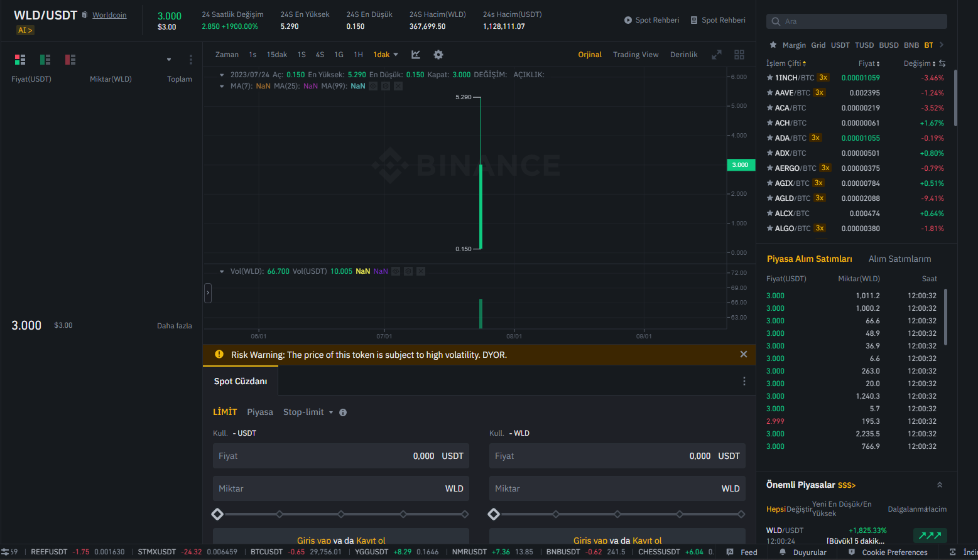Favorite the AAVE/BTC pair star
Screen dimensions: 978x560
pyautogui.click(x=770, y=93)
